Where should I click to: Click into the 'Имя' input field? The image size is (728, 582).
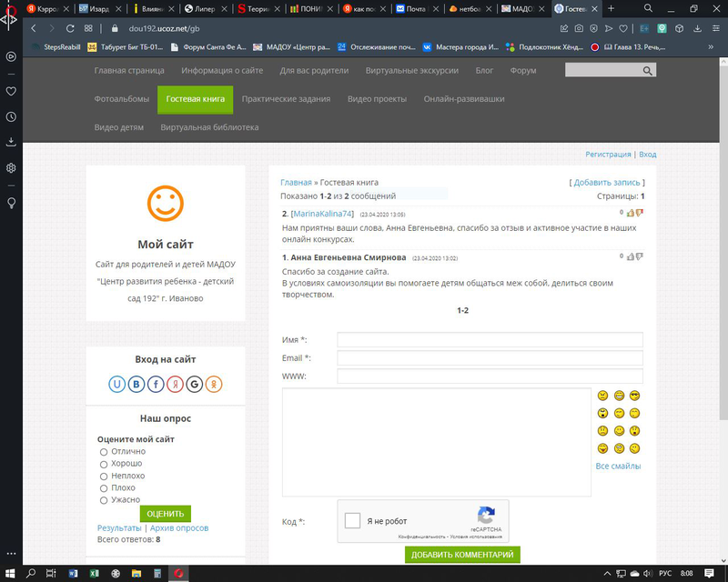(490, 340)
